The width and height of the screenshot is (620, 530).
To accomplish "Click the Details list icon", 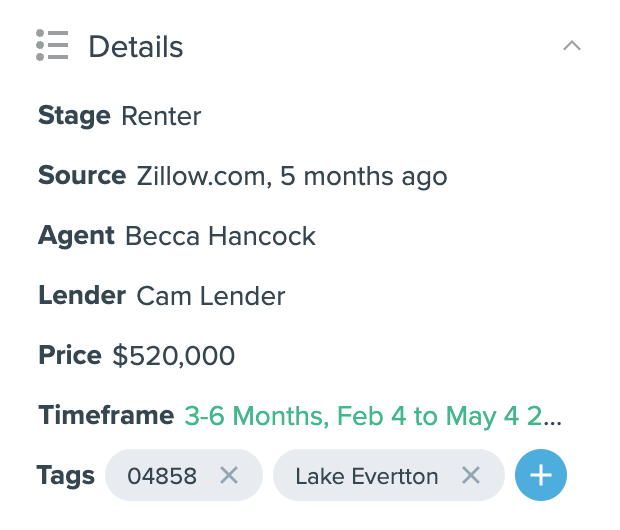I will [52, 45].
